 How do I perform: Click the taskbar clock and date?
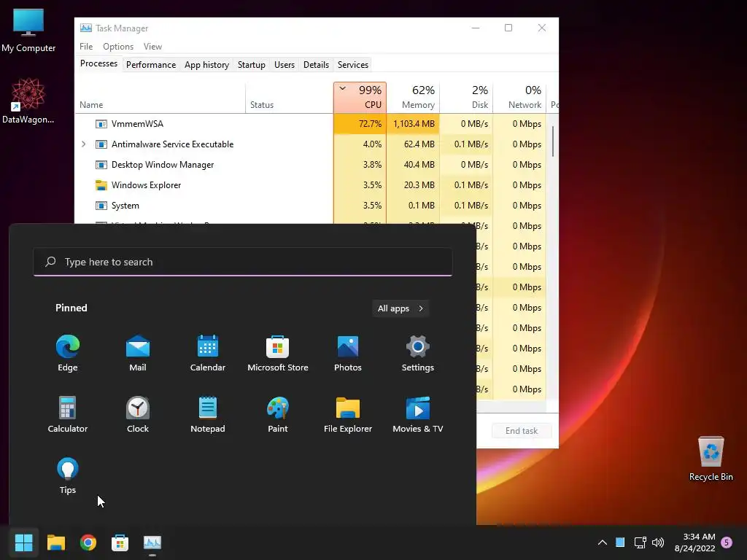tap(695, 542)
